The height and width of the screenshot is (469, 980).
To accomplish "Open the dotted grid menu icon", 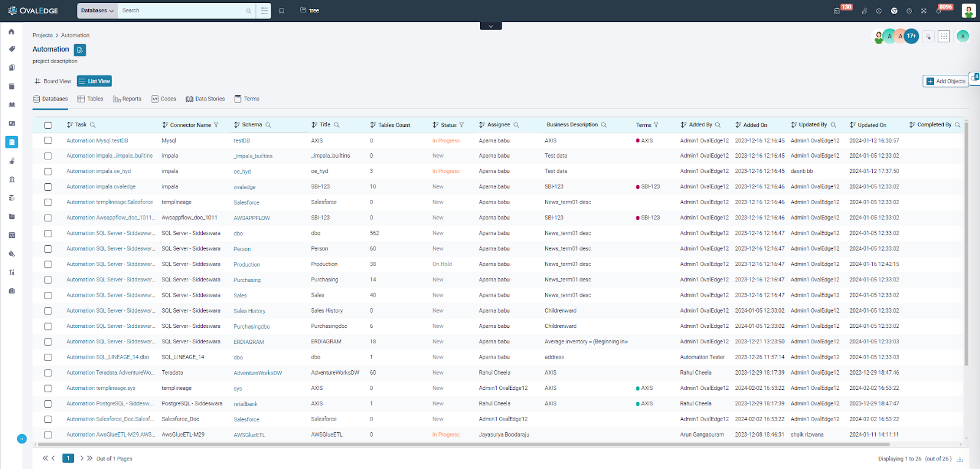I will click(x=944, y=36).
